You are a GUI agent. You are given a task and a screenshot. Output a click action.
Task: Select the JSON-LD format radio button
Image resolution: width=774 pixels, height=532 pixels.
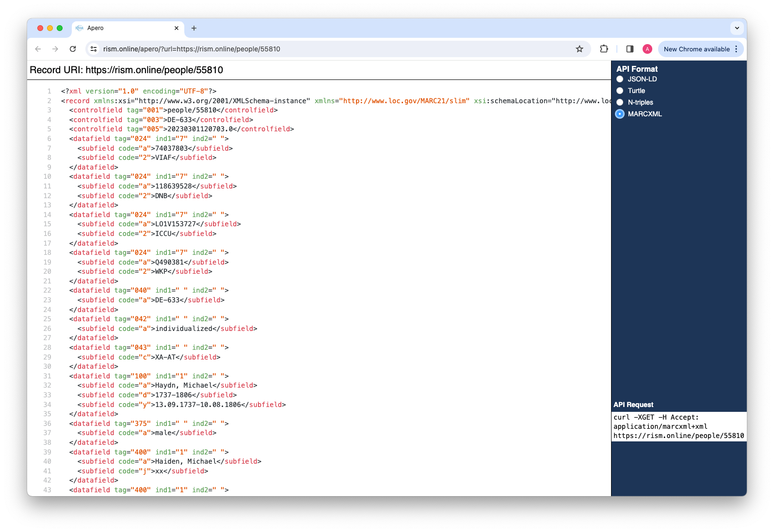point(620,79)
